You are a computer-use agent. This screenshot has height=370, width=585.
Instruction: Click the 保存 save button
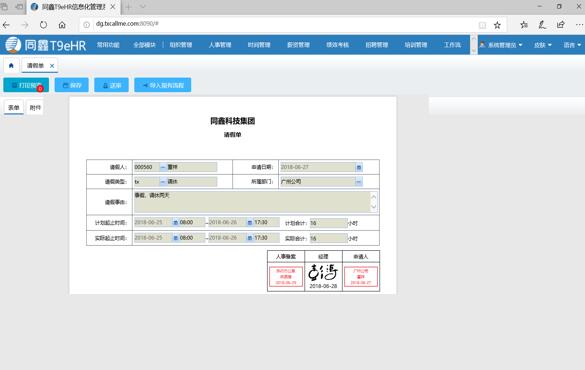pos(72,85)
